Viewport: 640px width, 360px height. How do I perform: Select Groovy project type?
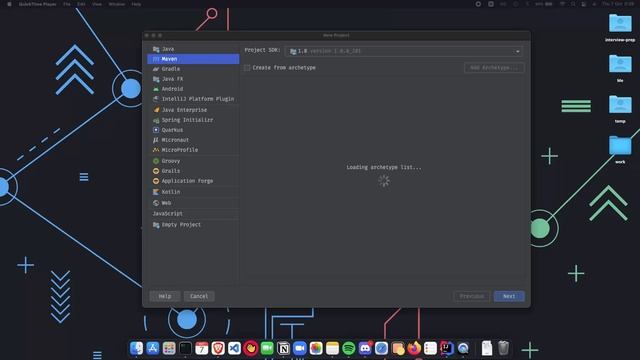pos(193,161)
